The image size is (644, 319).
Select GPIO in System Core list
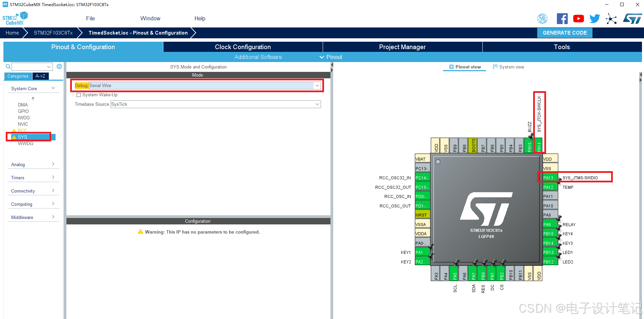[x=23, y=111]
